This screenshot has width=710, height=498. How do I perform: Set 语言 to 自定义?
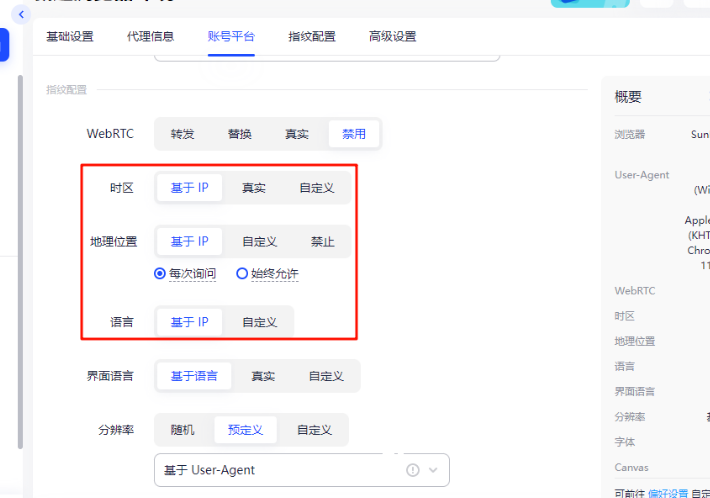point(259,322)
